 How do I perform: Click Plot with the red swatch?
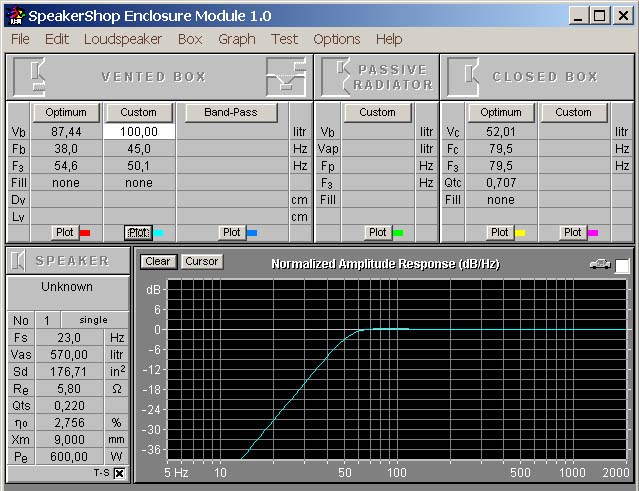tap(64, 233)
